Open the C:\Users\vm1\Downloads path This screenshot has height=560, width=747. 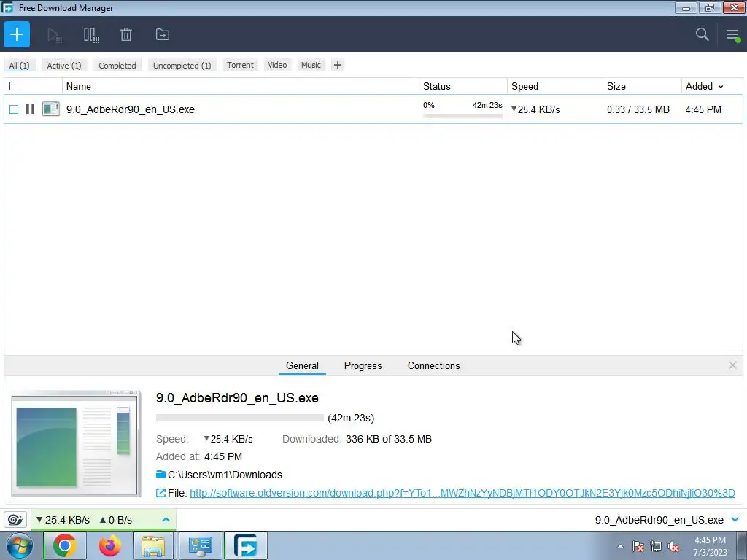(x=225, y=475)
